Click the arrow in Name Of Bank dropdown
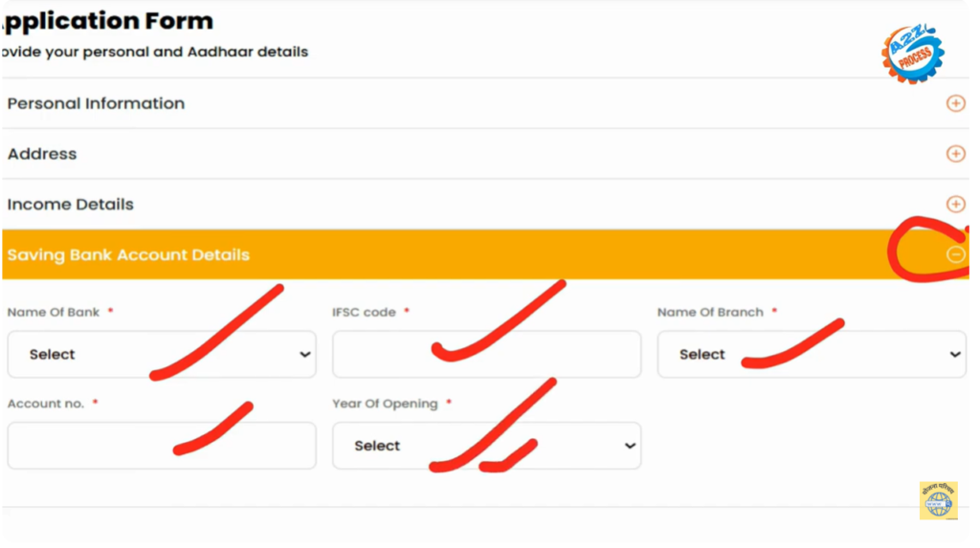 [304, 355]
